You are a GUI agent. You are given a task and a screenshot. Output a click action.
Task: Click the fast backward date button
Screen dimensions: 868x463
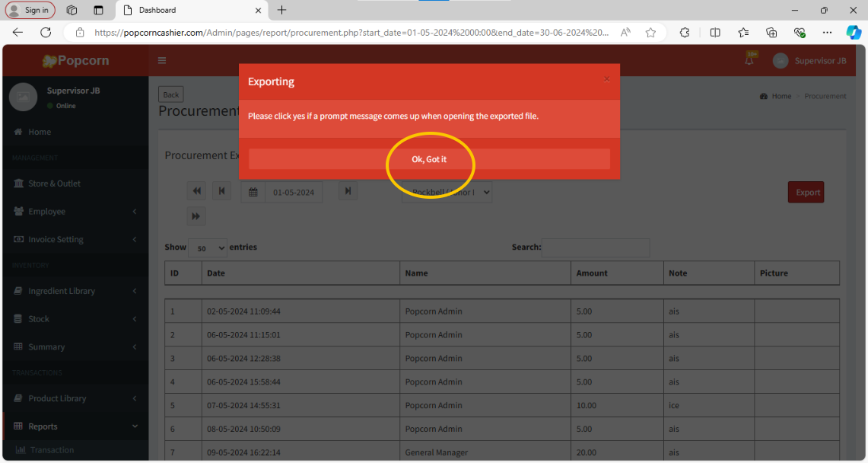pos(196,191)
